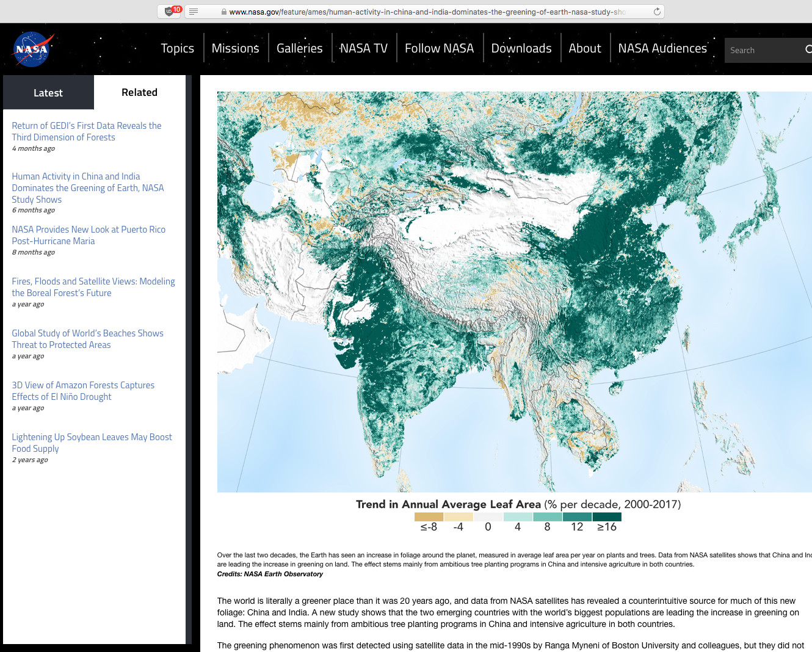Click the leaf area trend map image
The height and width of the screenshot is (652, 812).
[x=514, y=292]
